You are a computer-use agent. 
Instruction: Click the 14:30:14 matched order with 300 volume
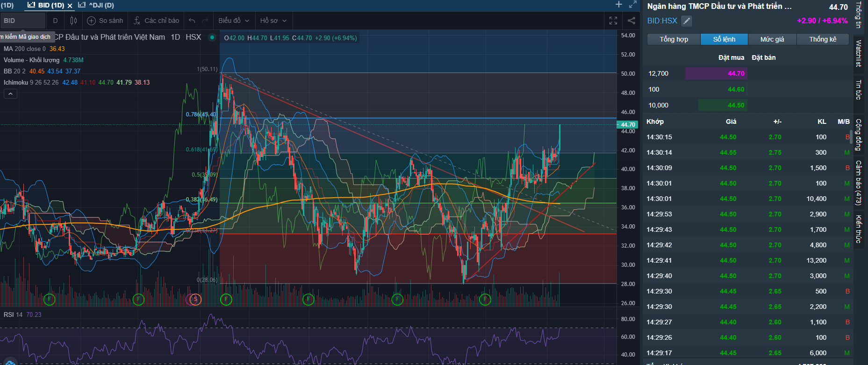[748, 152]
